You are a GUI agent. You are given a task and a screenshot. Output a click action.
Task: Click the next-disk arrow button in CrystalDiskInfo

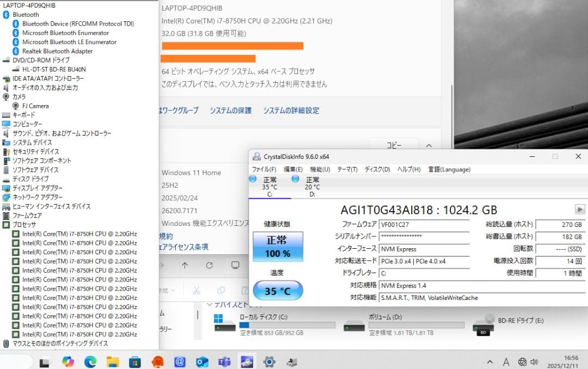point(579,209)
